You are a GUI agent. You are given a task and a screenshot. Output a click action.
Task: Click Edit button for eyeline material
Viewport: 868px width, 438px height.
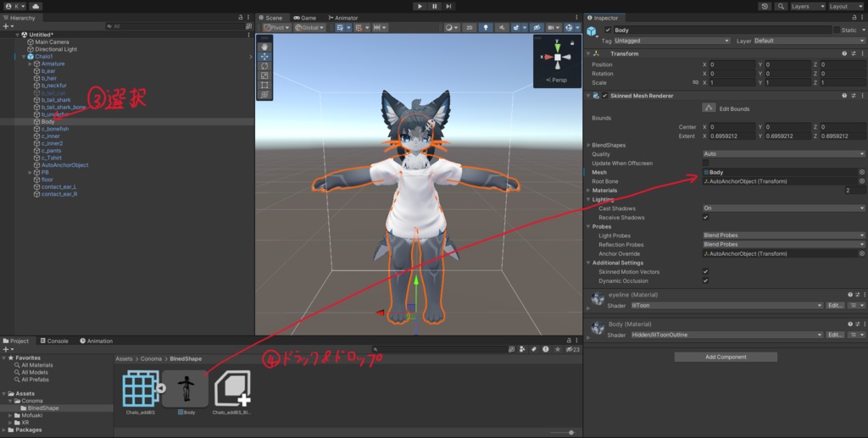pyautogui.click(x=835, y=305)
